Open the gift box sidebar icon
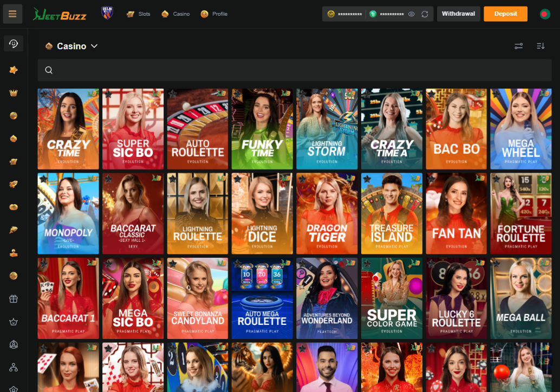560x392 pixels. coord(14,298)
